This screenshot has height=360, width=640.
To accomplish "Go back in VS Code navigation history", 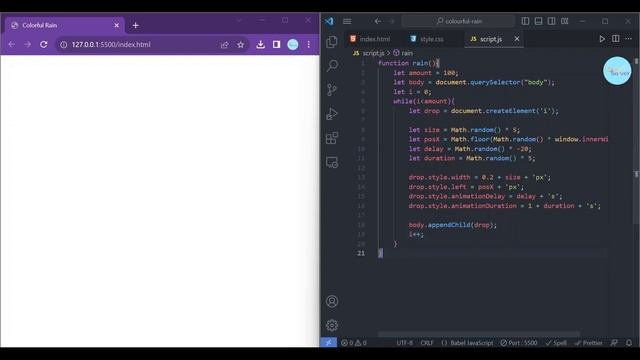I will [378, 21].
